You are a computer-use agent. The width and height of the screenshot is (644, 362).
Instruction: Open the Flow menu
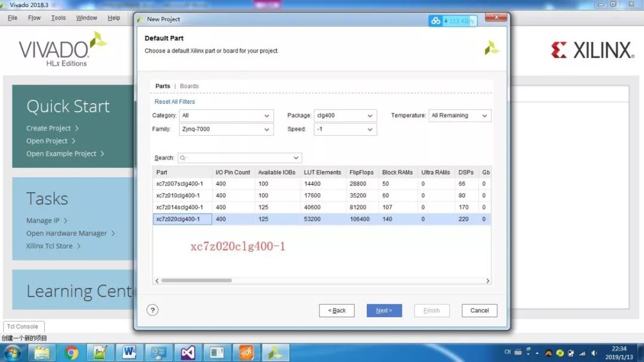point(34,18)
